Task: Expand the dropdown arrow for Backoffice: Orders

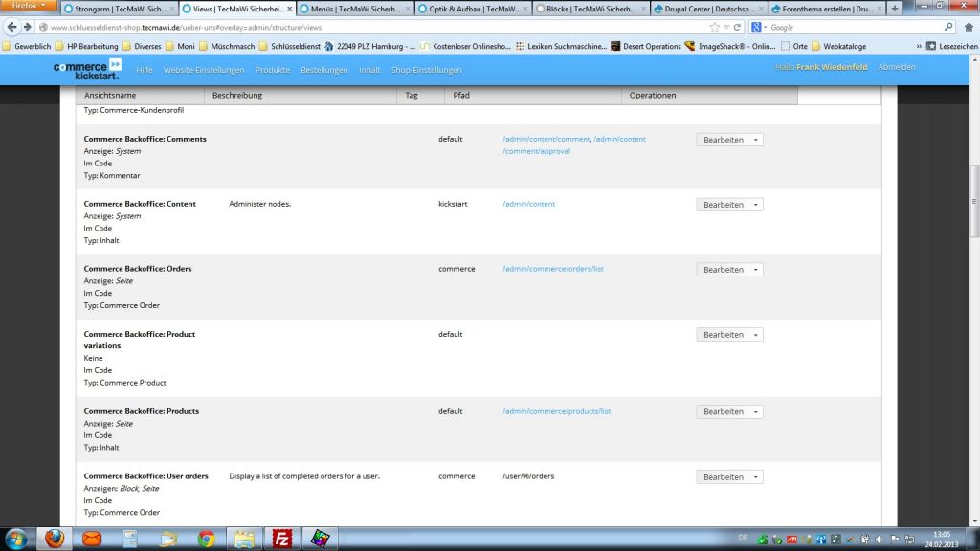Action: pos(756,270)
